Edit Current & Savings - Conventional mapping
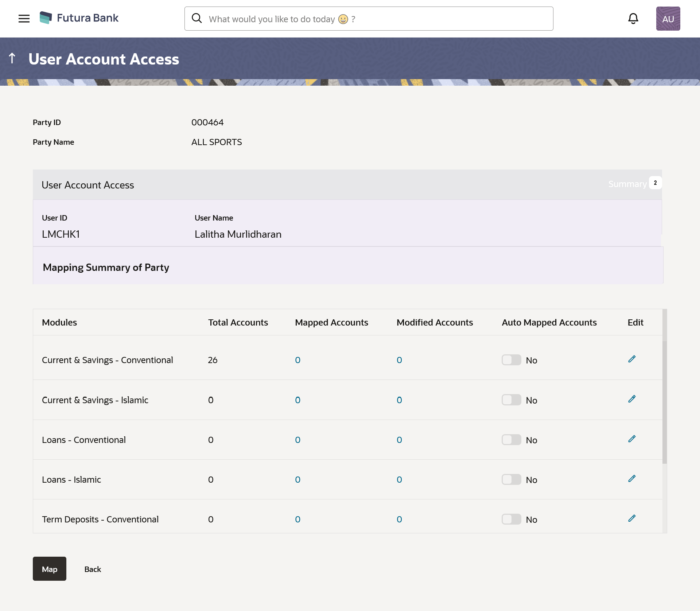 632,359
